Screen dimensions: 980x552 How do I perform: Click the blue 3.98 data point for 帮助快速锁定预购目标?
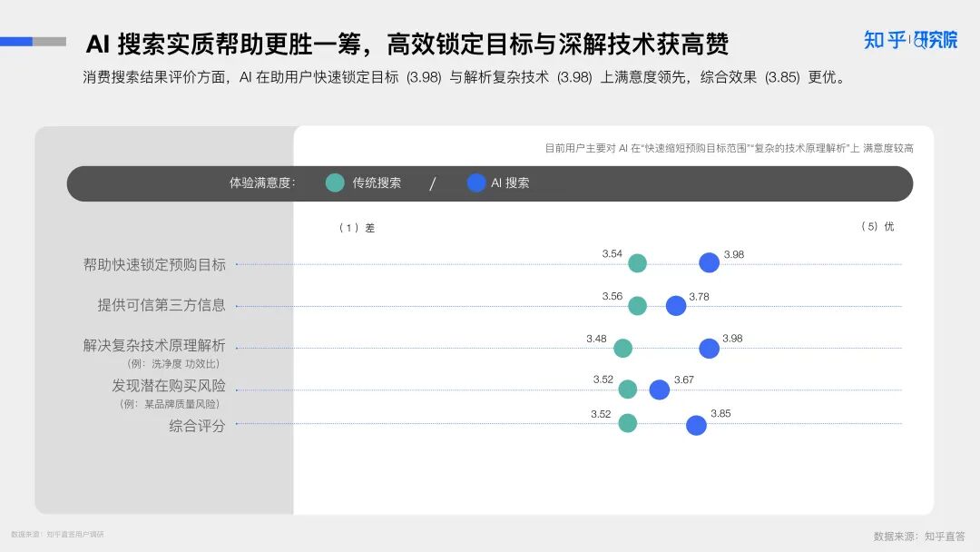pyautogui.click(x=710, y=262)
